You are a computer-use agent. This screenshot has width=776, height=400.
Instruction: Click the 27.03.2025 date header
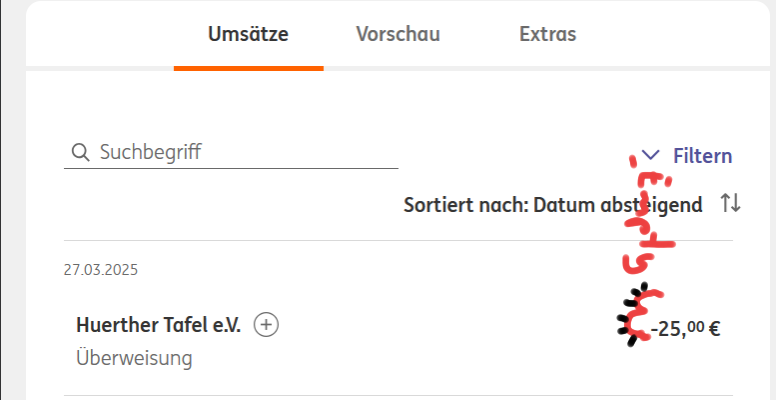100,270
